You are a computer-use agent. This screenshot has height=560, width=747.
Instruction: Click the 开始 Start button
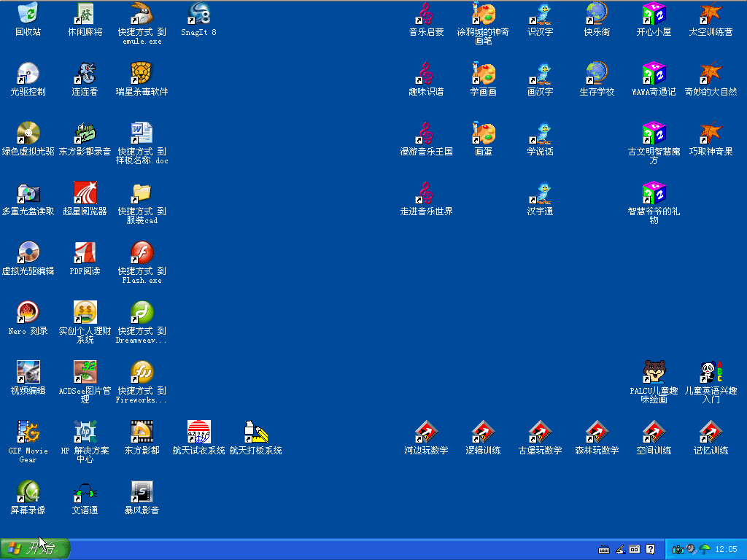coord(34,549)
